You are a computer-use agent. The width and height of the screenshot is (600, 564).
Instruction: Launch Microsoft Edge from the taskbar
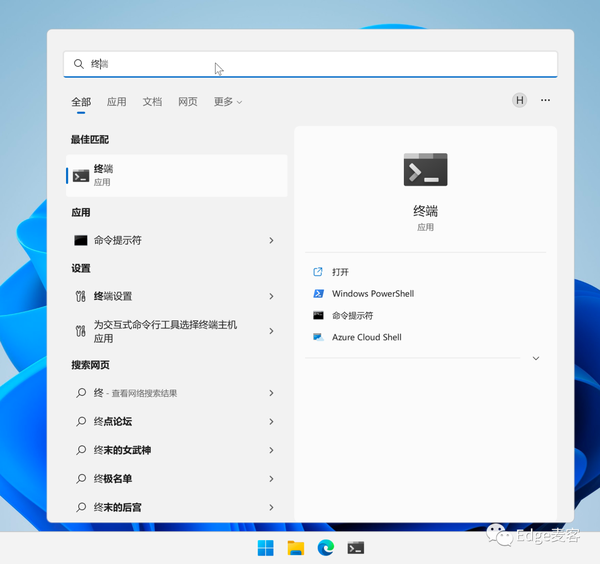tap(326, 548)
